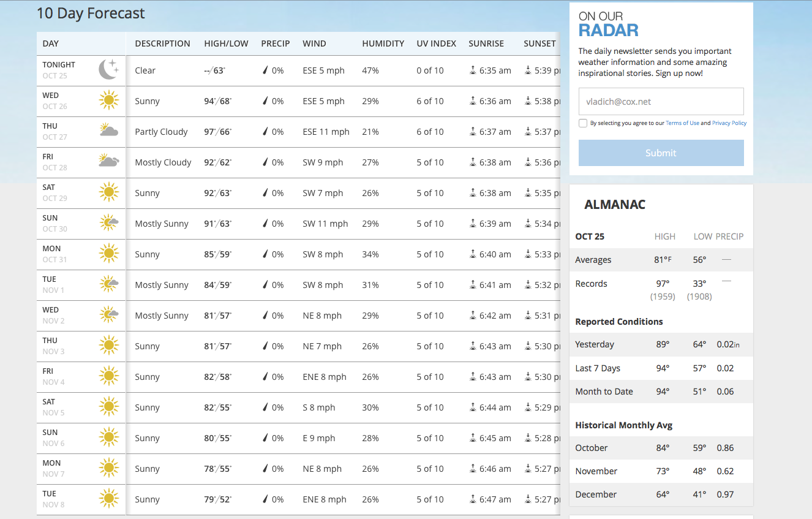This screenshot has width=812, height=519.
Task: Click the ESE 11 mph wind value
Action: (x=326, y=132)
